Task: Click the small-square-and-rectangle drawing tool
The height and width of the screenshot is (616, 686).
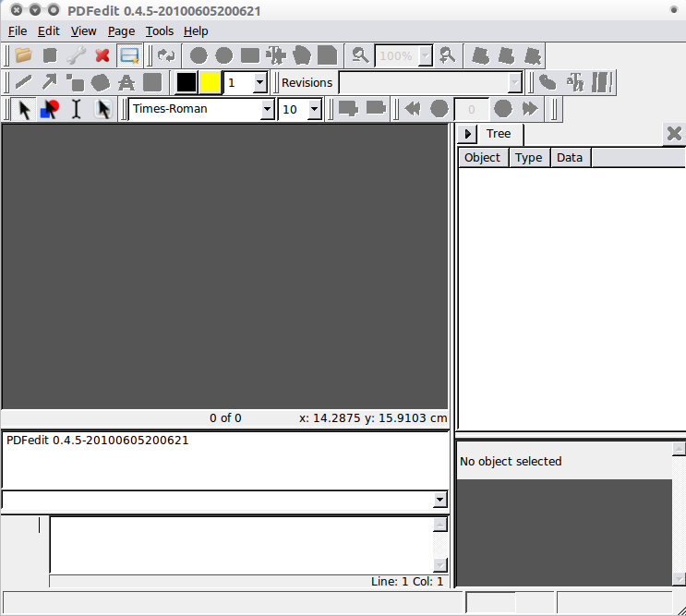Action: (76, 82)
